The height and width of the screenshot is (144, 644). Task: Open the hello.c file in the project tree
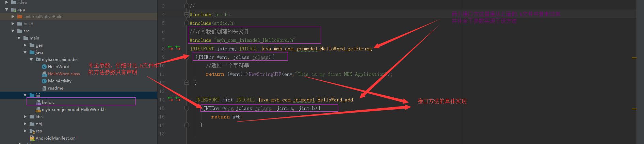(x=48, y=102)
